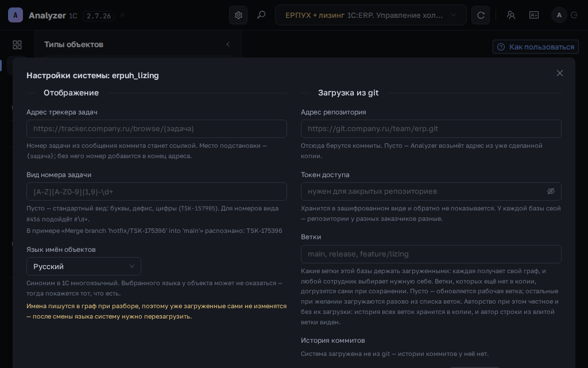Focus the Адрес репозитория field
The width and height of the screenshot is (588, 368).
tap(431, 129)
